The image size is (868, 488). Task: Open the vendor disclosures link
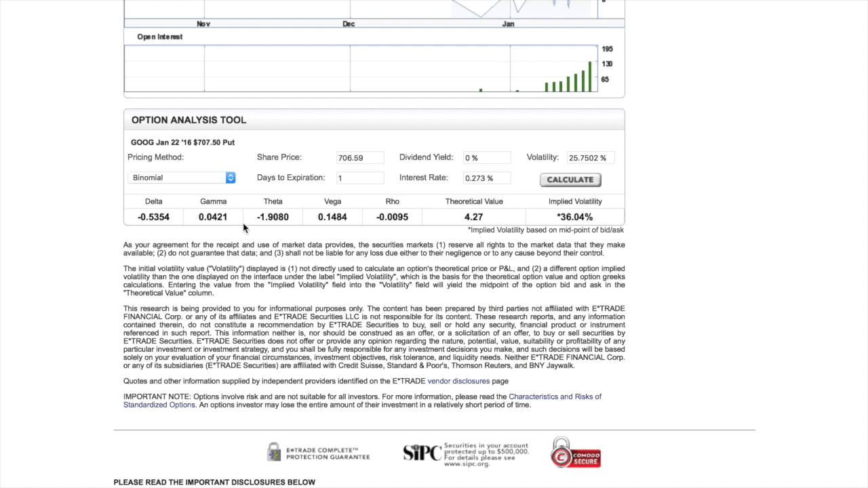pos(458,381)
